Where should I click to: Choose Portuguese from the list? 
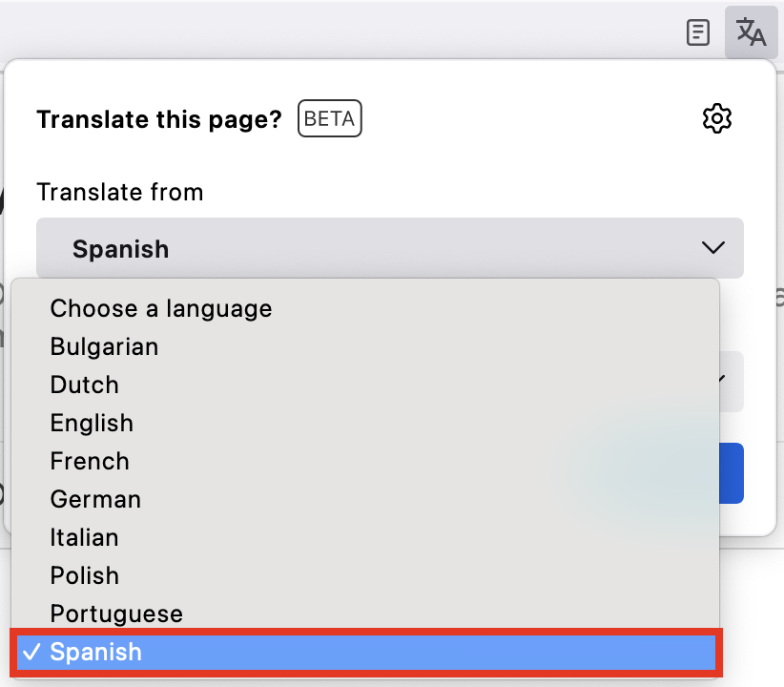click(115, 614)
